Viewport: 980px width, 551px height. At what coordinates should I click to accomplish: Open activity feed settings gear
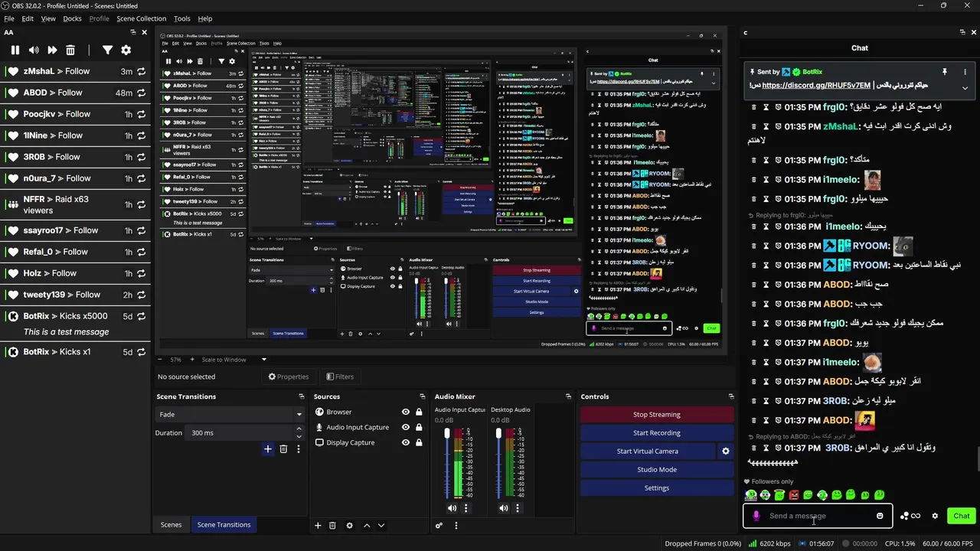coord(126,50)
